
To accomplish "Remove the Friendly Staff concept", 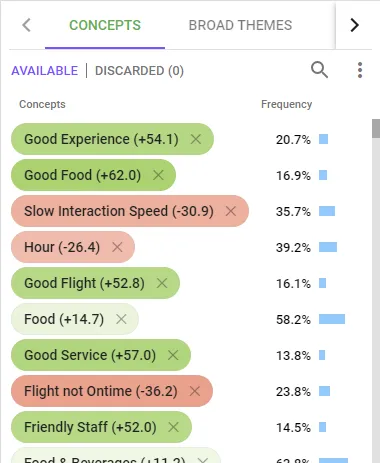I will [x=173, y=427].
